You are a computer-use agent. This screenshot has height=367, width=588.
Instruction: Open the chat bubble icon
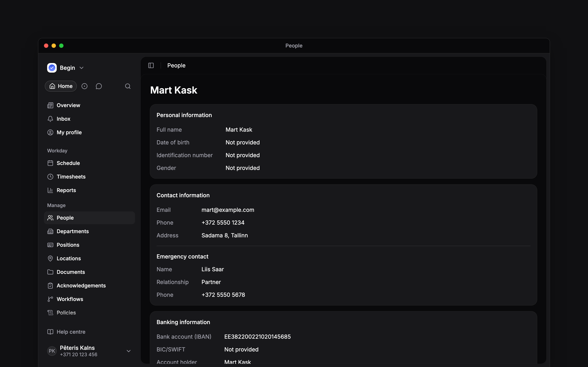tap(99, 86)
